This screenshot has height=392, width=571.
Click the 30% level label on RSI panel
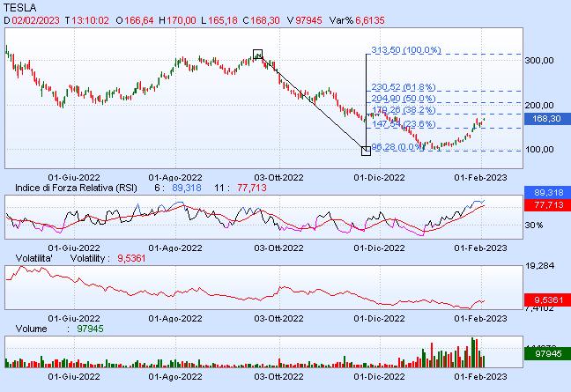[x=534, y=226]
